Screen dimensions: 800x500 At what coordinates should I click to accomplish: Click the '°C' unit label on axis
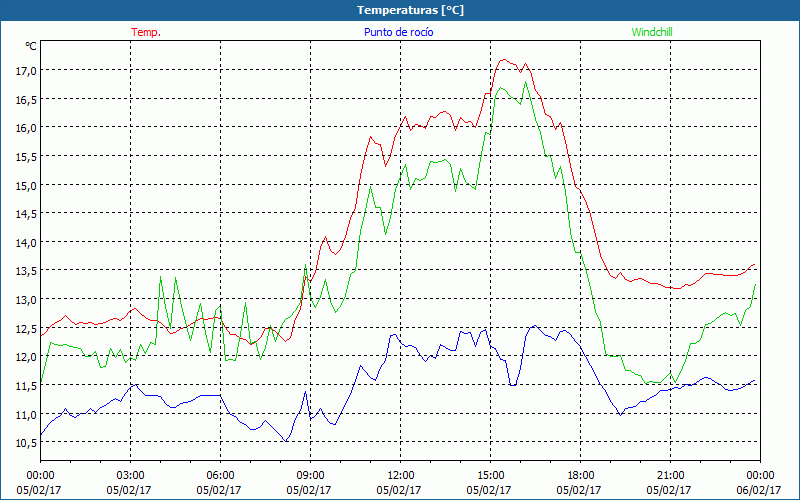(31, 46)
